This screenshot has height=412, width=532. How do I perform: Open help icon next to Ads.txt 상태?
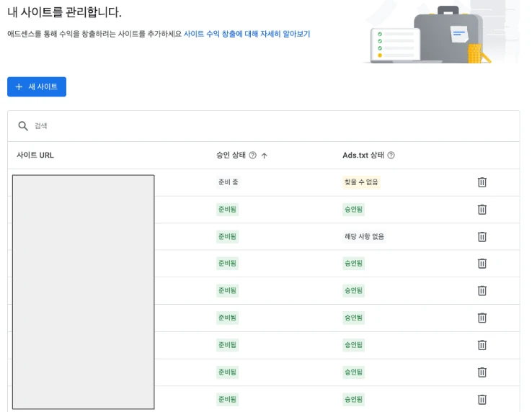pyautogui.click(x=391, y=156)
